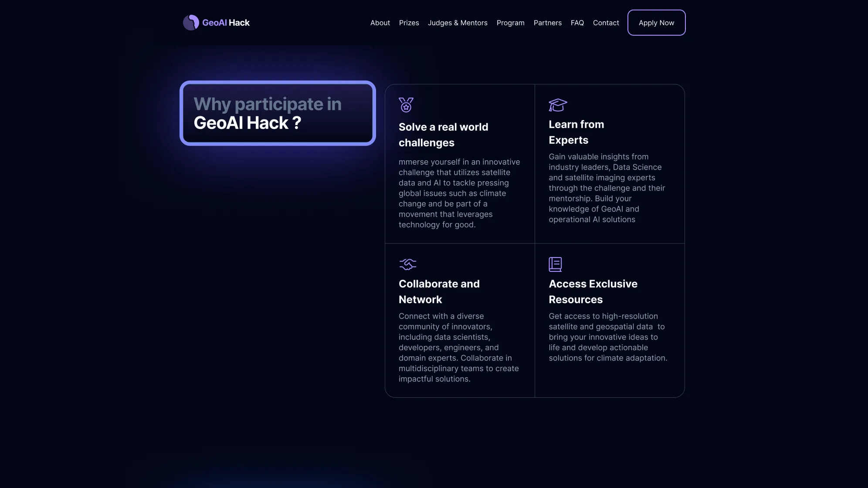This screenshot has height=488, width=868.
Task: Click the book icon above Access Resources
Action: 555,264
